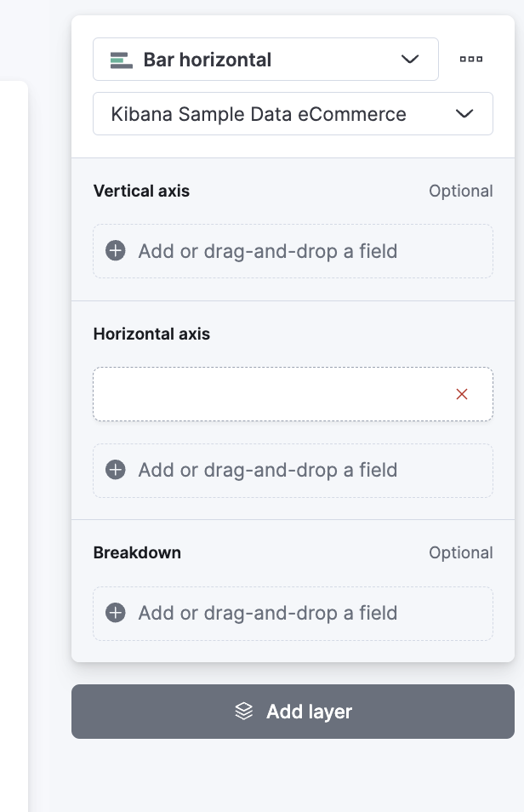This screenshot has width=524, height=812.
Task: Remove the empty Horizontal axis dimension
Action: [462, 394]
